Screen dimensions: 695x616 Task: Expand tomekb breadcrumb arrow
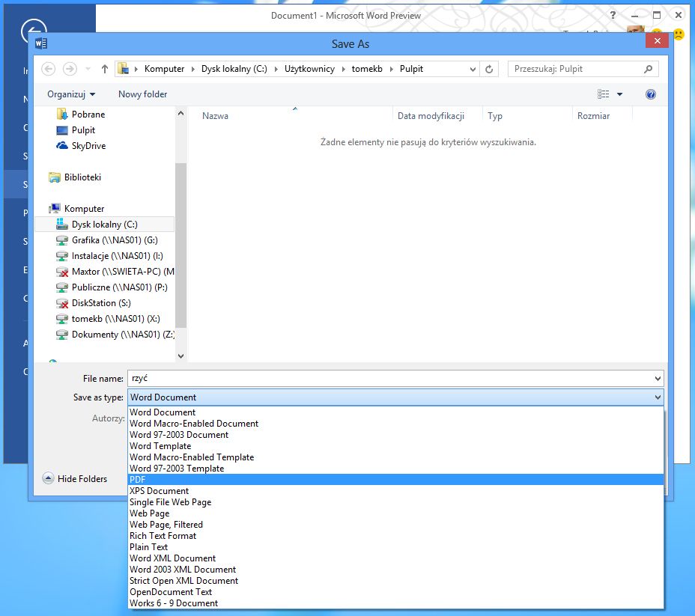click(x=392, y=69)
